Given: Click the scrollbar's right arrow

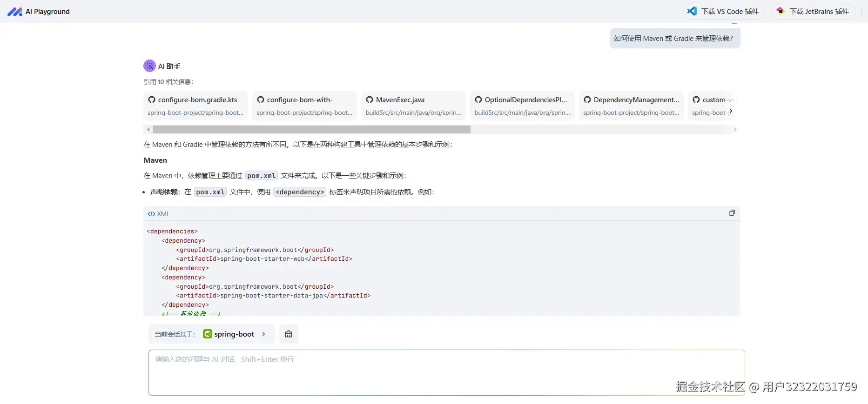Looking at the screenshot, I should click(x=735, y=130).
